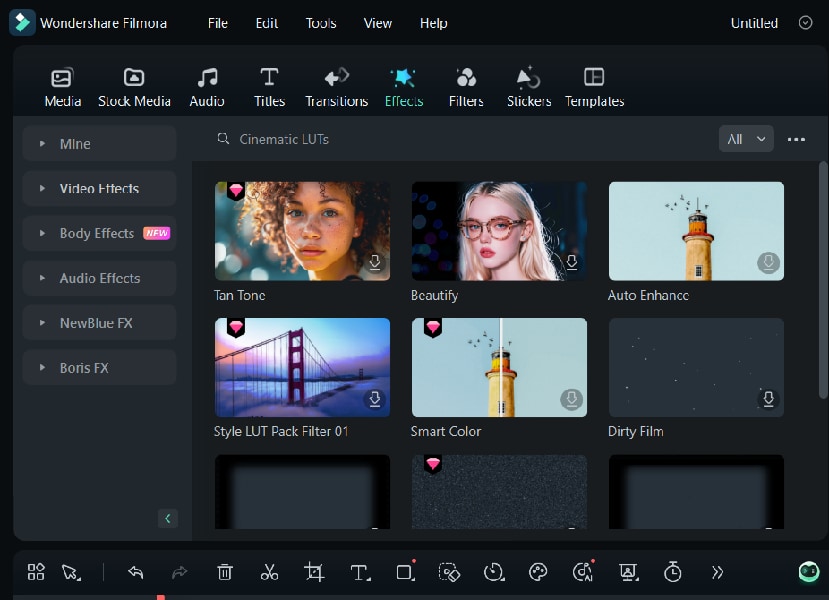The image size is (829, 600).
Task: Open the speed dial tool
Action: click(494, 572)
